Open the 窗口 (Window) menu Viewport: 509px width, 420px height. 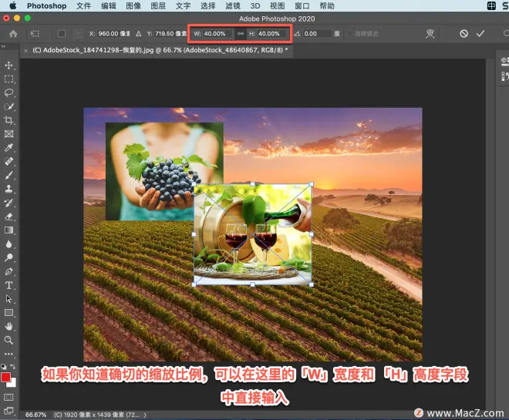(x=302, y=6)
